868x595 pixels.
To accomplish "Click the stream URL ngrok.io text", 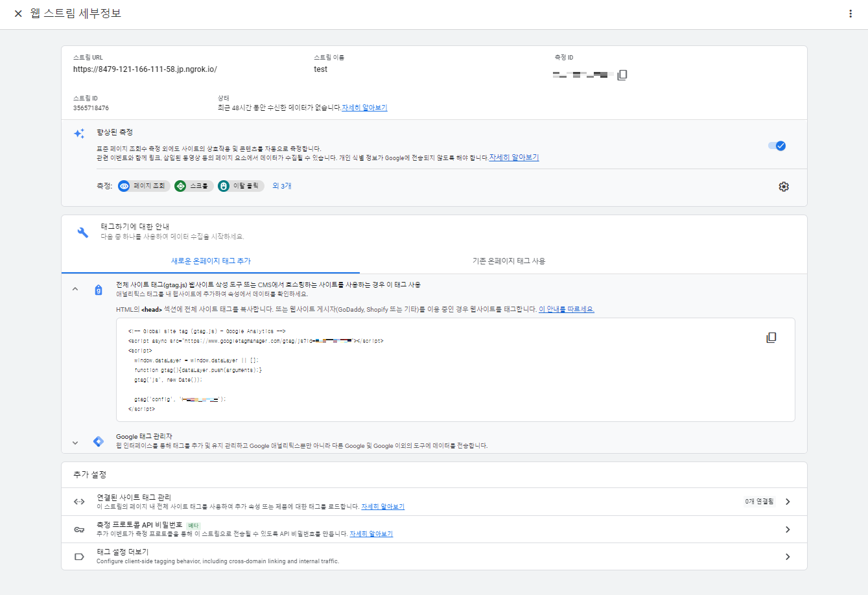I will click(x=145, y=69).
